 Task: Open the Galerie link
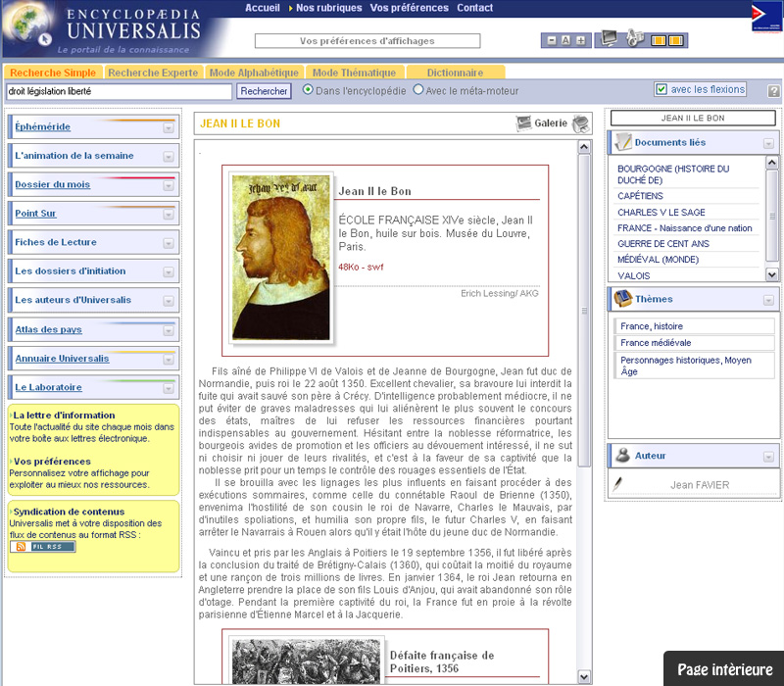551,123
